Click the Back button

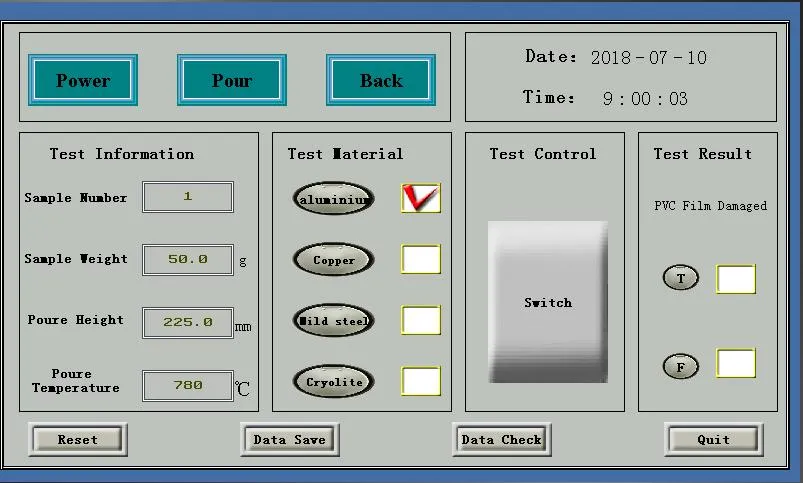pos(380,80)
